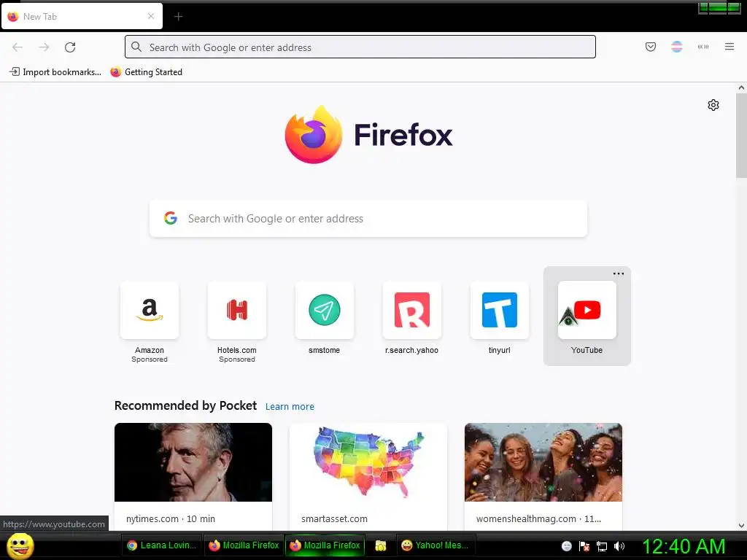Click the womenshealthmag.com source label

(538, 518)
